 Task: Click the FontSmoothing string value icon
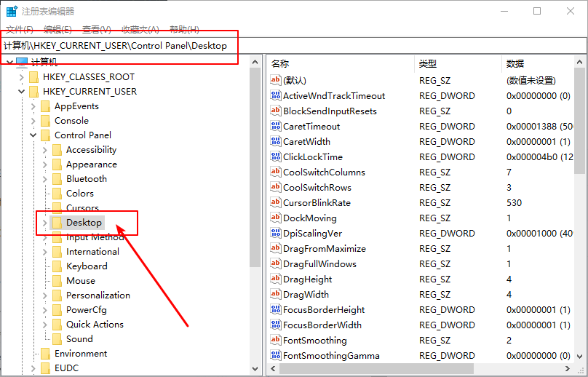point(276,341)
